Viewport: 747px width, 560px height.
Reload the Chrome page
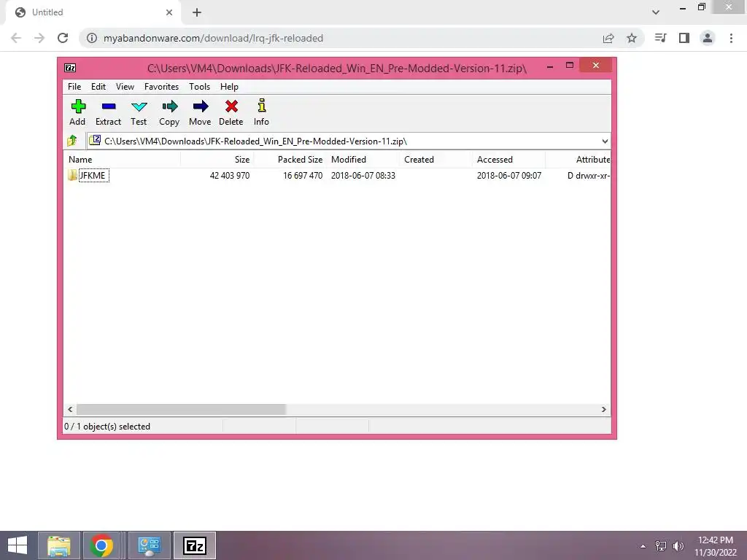pos(63,38)
